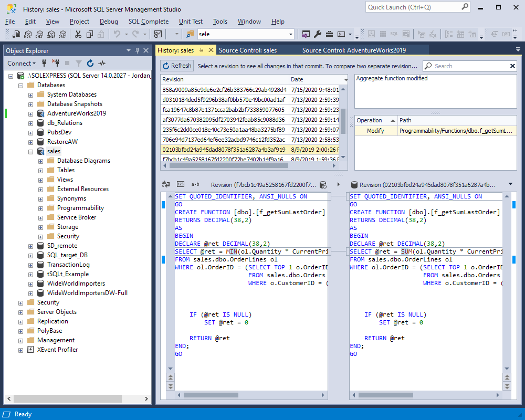Switch to the Source Control: sales tab
This screenshot has width=525, height=420.
tap(248, 50)
